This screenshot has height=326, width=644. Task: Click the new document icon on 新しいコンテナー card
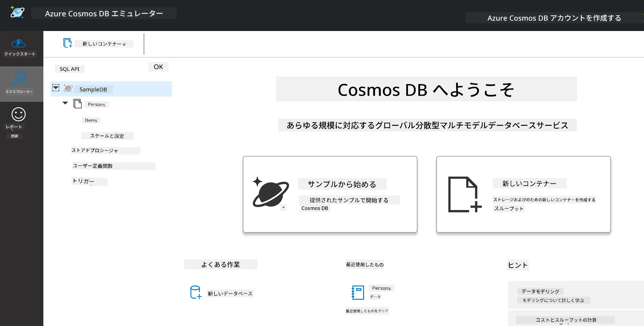click(x=465, y=194)
